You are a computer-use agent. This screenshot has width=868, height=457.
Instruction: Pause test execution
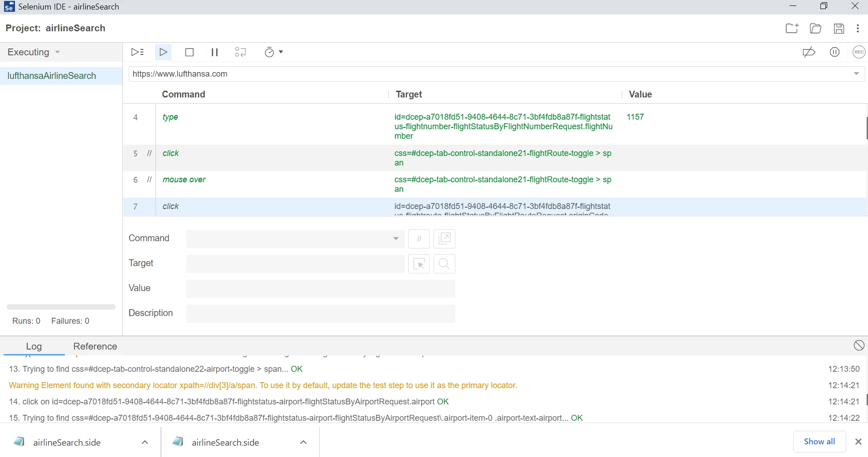[215, 52]
